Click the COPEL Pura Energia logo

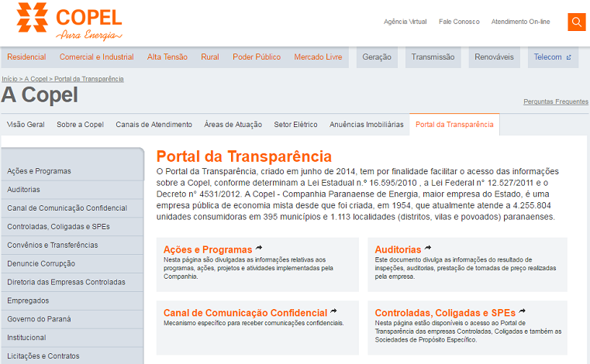point(70,22)
